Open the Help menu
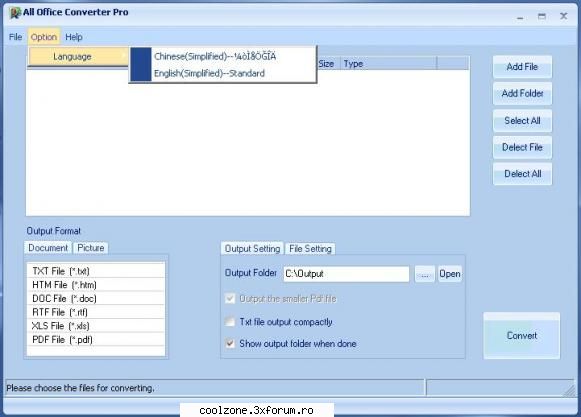 tap(74, 37)
